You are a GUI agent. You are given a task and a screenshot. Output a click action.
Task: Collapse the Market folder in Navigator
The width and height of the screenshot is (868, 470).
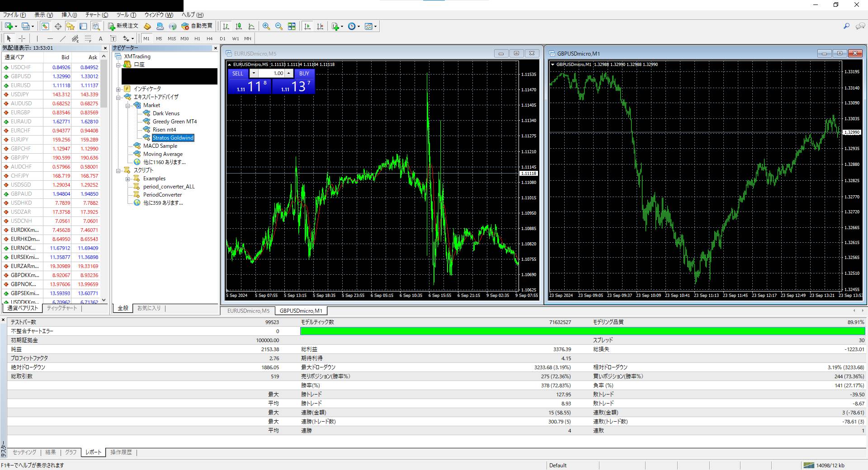[x=128, y=105]
